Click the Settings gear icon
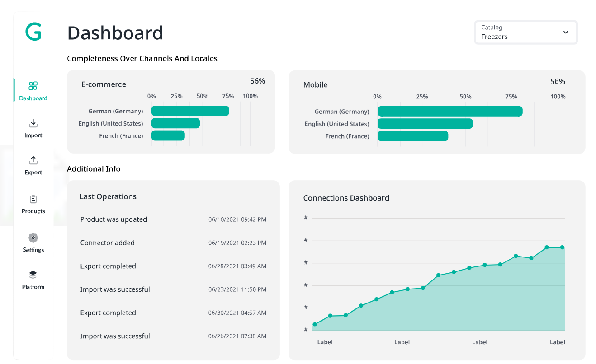 pyautogui.click(x=33, y=238)
